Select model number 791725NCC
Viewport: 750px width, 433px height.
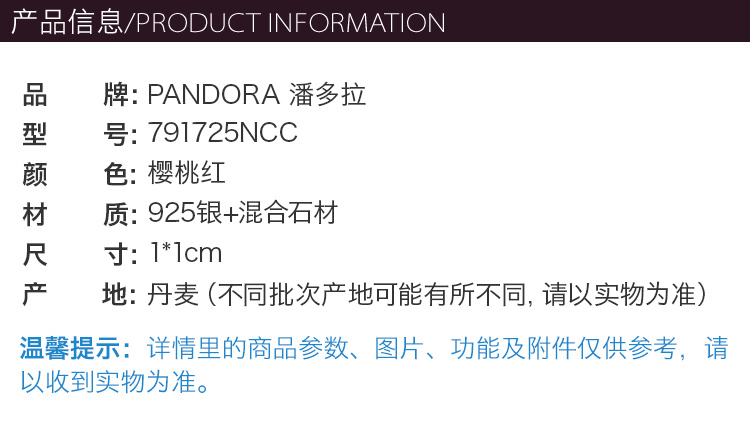[222, 134]
